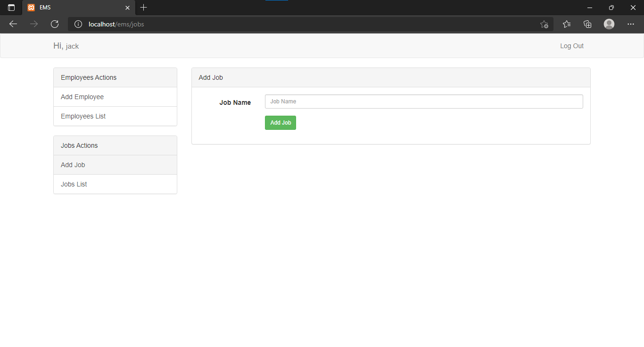Add the page to favorites with the star icon
This screenshot has width=644, height=347.
coord(544,24)
